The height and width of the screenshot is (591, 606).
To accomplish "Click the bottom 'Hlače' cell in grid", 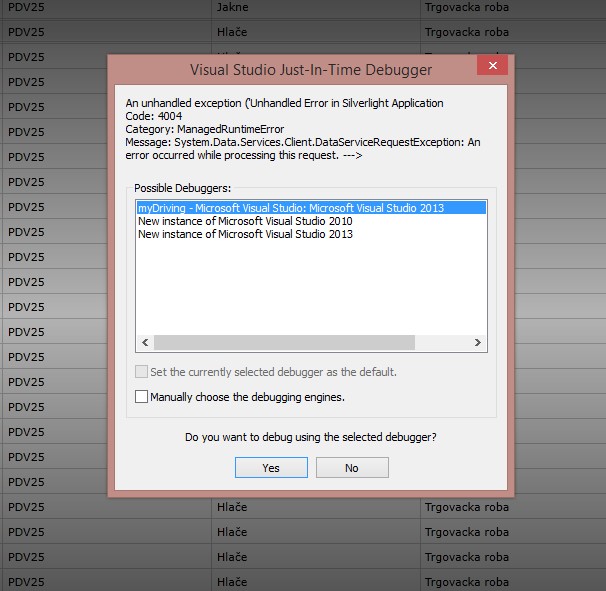I will pos(316,581).
